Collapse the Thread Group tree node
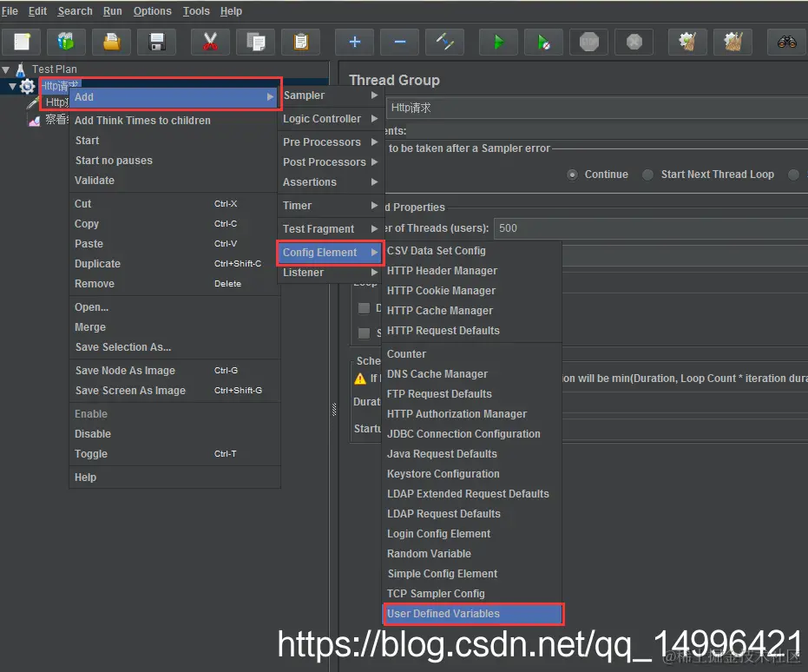This screenshot has height=672, width=808. coord(12,86)
